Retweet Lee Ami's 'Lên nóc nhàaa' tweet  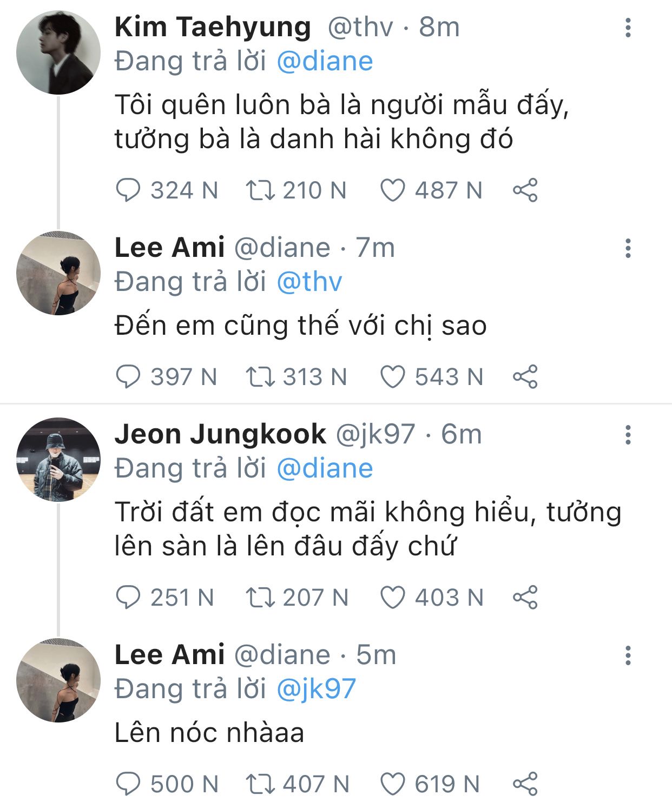click(x=260, y=784)
